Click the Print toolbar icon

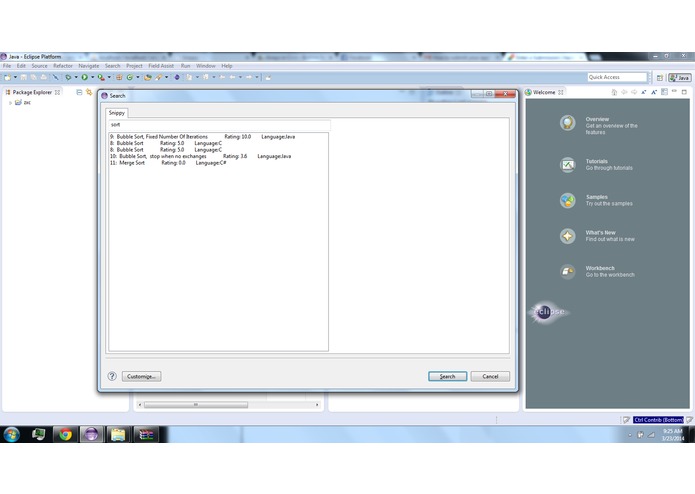pyautogui.click(x=43, y=77)
